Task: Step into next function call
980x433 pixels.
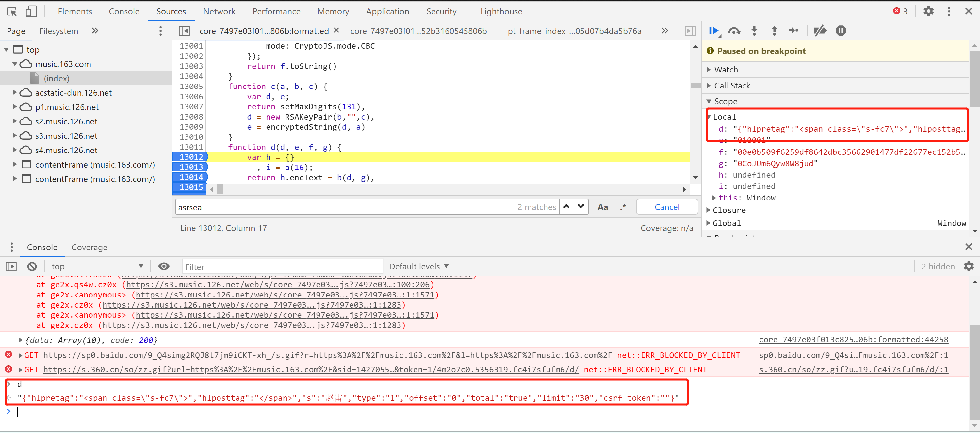Action: pos(754,31)
